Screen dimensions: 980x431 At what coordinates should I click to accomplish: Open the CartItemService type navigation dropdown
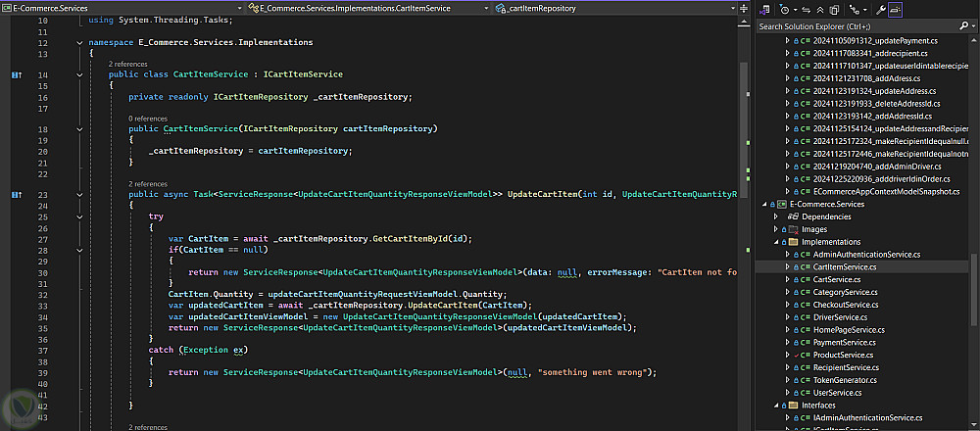pyautogui.click(x=487, y=9)
